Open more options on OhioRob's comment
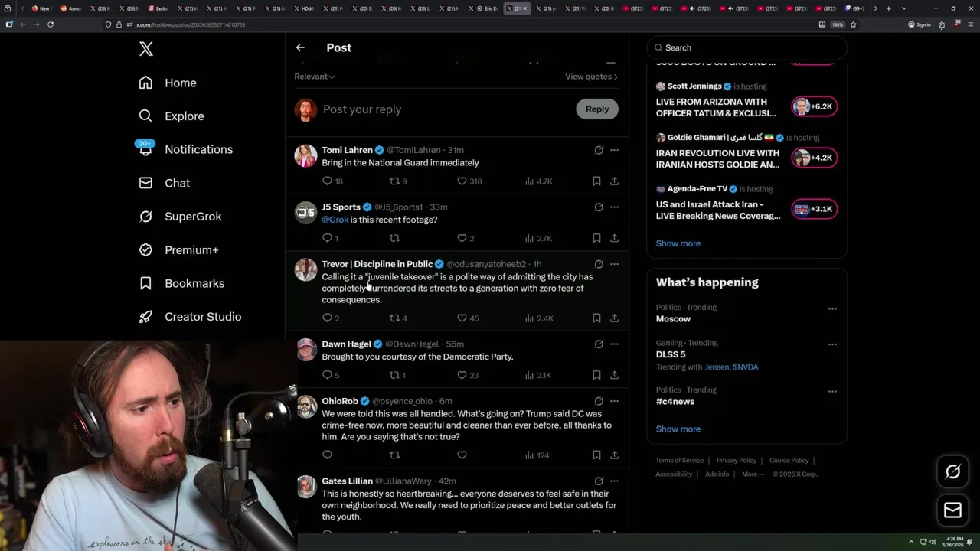 614,401
